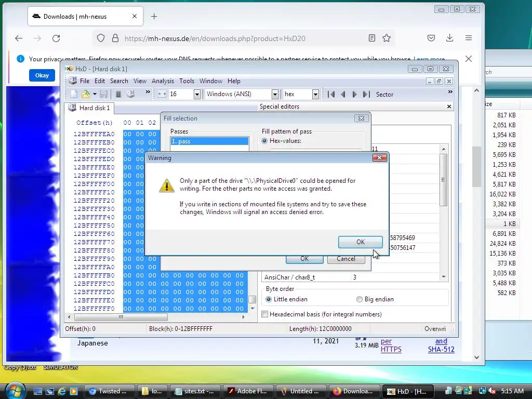Open the Analysis menu in HxD
Screen dimensions: 532x399
tap(163, 81)
